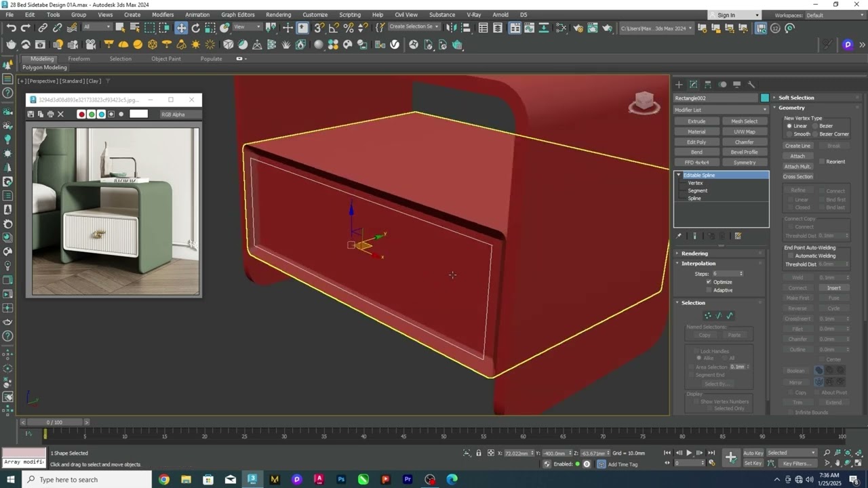This screenshot has width=868, height=488.
Task: Activate the Select and Move tool
Action: [181, 28]
